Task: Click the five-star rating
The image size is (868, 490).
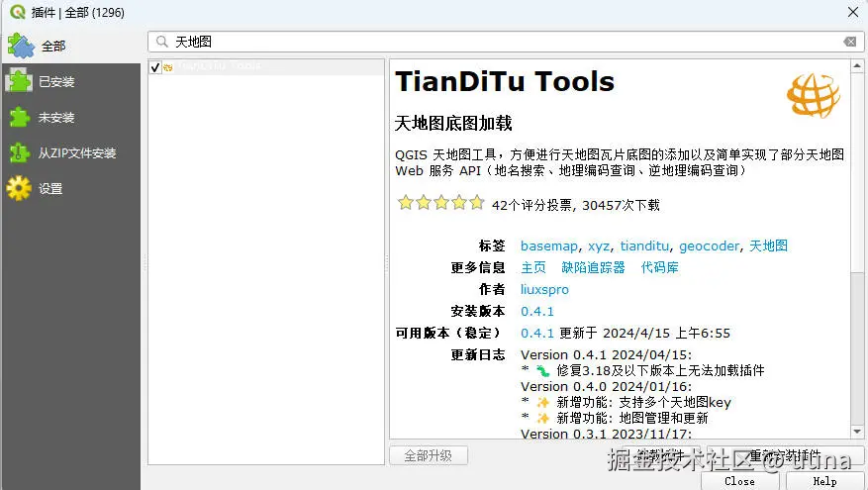Action: 440,203
